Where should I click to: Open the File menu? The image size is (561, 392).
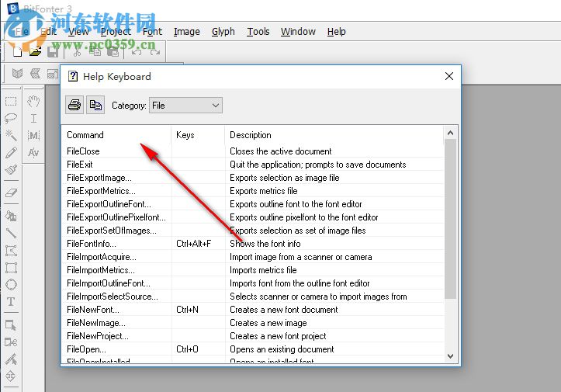pyautogui.click(x=22, y=32)
